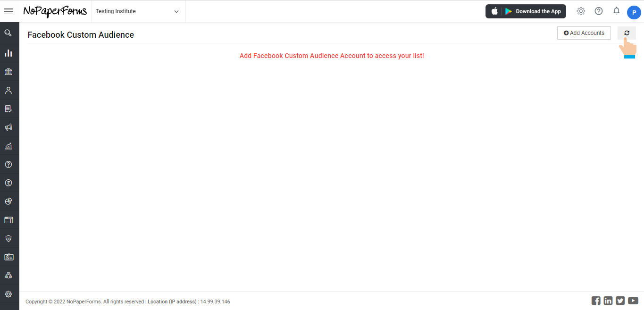The width and height of the screenshot is (644, 310).
Task: Open the help question mark in top bar
Action: click(x=599, y=11)
